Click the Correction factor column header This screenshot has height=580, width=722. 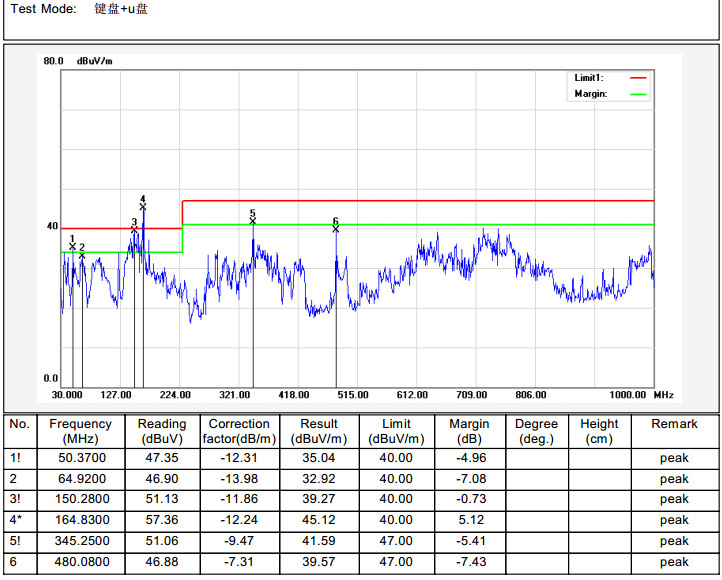click(x=239, y=431)
